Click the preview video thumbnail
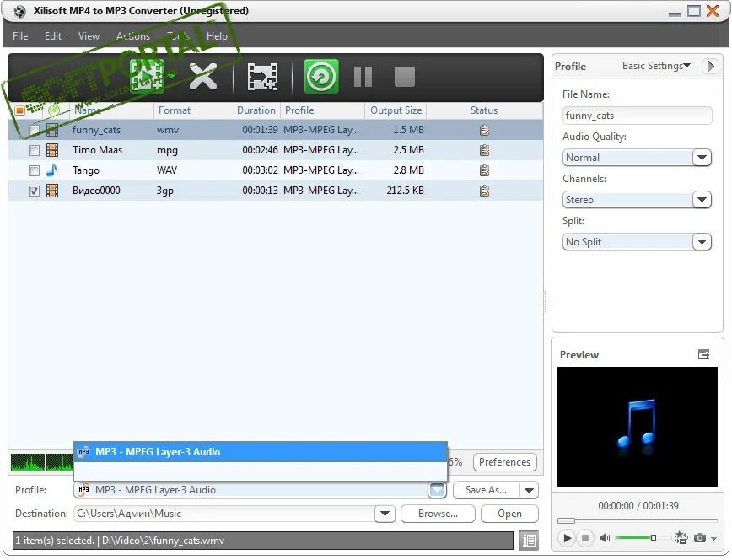The height and width of the screenshot is (560, 732). [x=638, y=427]
